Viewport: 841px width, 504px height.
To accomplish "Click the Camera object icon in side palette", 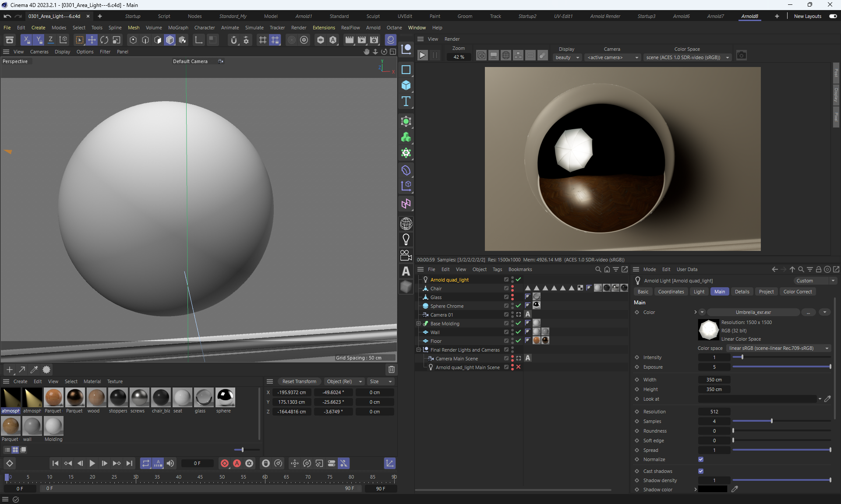I will pos(406,255).
